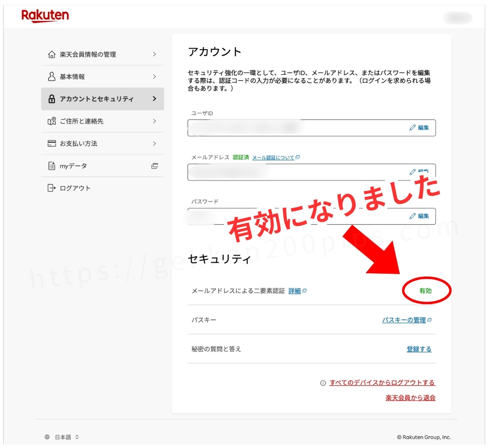Expand 楽天会員情報の管理 with its chevron
The image size is (489, 448).
(x=155, y=54)
